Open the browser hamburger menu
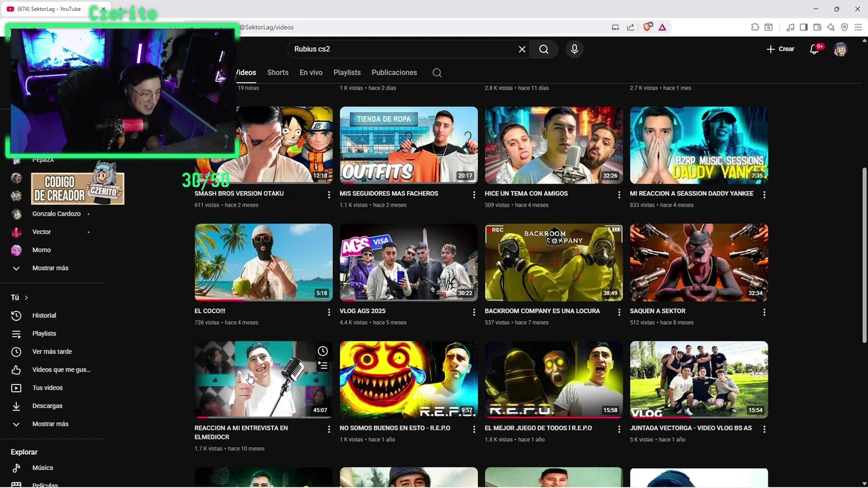The image size is (868, 488). (858, 27)
